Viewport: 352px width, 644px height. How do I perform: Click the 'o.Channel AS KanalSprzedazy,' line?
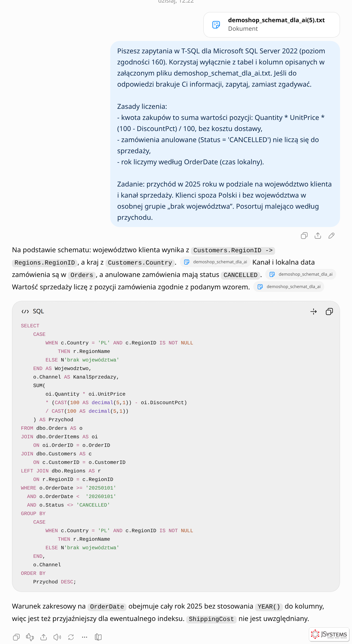tap(76, 377)
